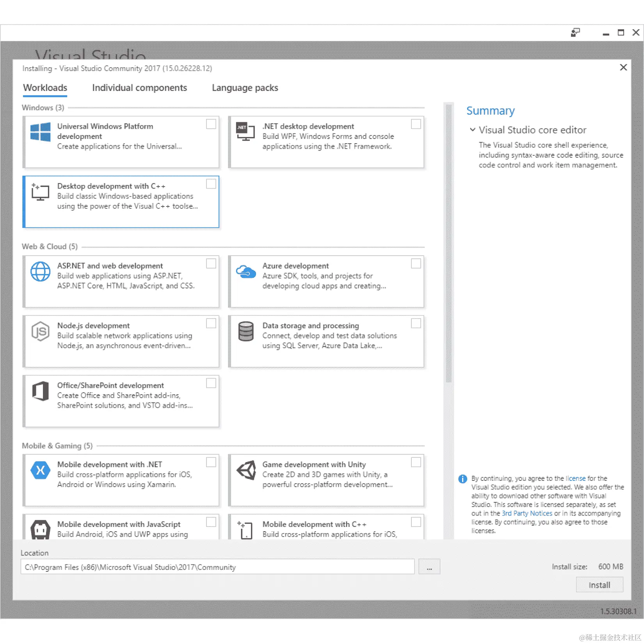Enable the Azure development workload checkbox
644x644 pixels.
pyautogui.click(x=416, y=263)
